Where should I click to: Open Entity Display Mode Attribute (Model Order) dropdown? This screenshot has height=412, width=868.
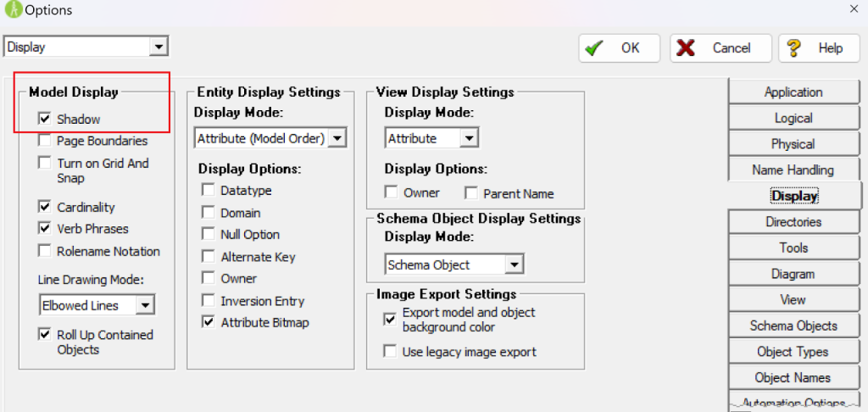[x=337, y=138]
